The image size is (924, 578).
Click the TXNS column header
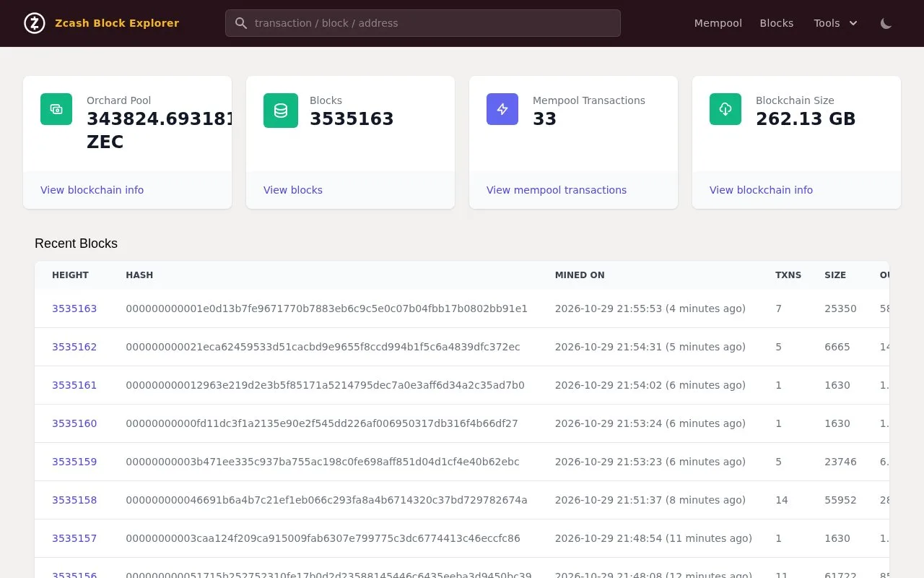coord(788,275)
